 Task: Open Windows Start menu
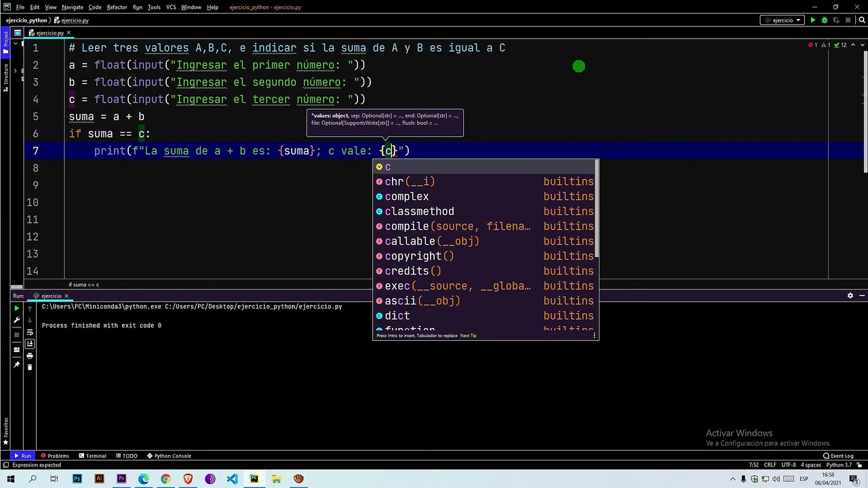coord(11,479)
